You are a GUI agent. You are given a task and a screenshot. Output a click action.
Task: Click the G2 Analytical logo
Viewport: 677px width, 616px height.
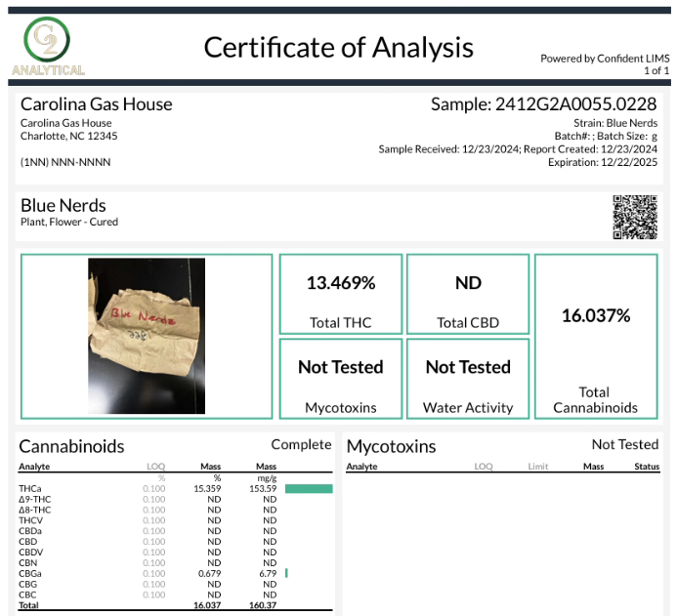tap(48, 47)
